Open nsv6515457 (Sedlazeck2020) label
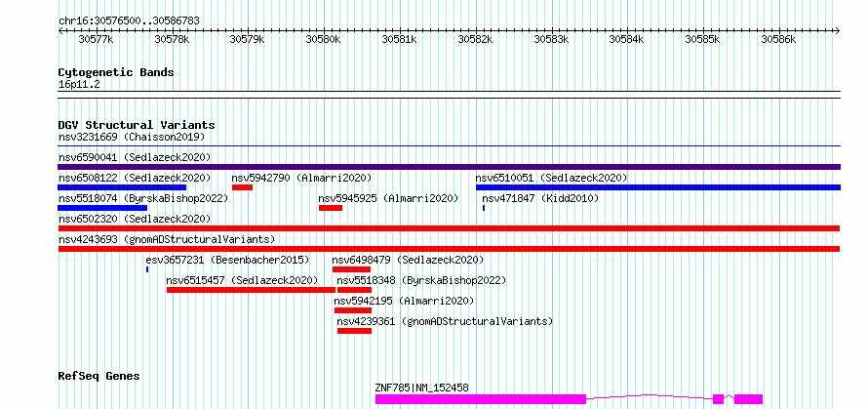 click(243, 280)
